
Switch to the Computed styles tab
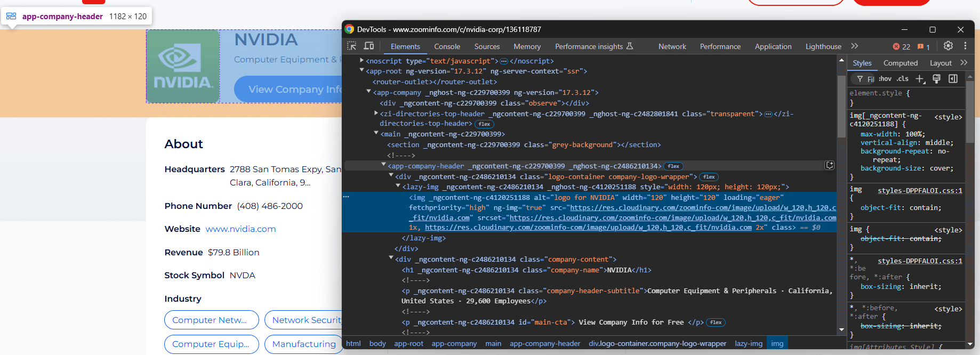click(900, 63)
